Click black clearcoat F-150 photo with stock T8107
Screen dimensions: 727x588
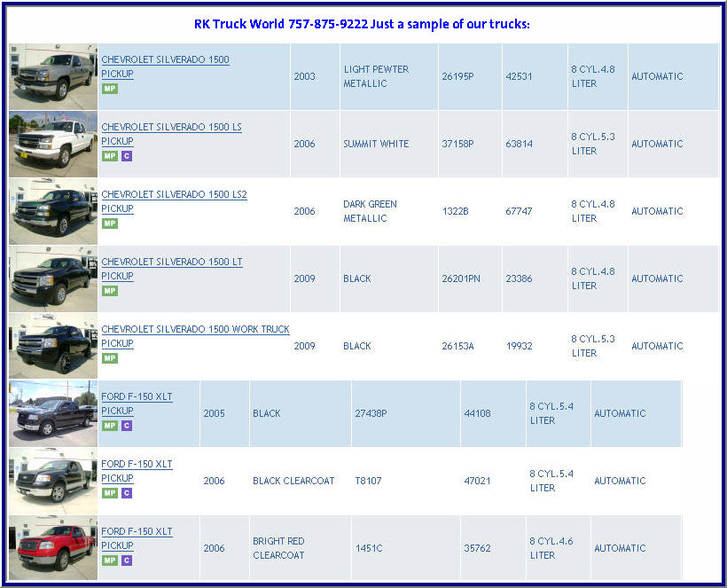(53, 481)
